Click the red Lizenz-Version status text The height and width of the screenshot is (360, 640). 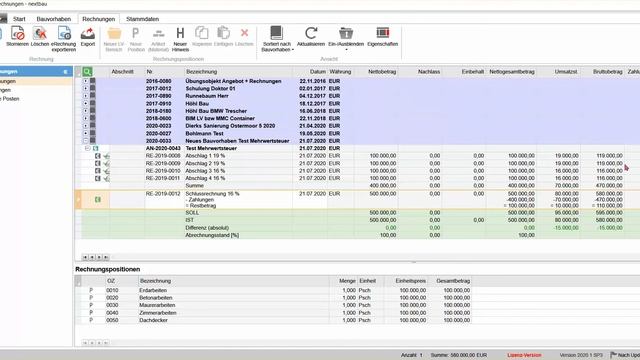point(524,355)
